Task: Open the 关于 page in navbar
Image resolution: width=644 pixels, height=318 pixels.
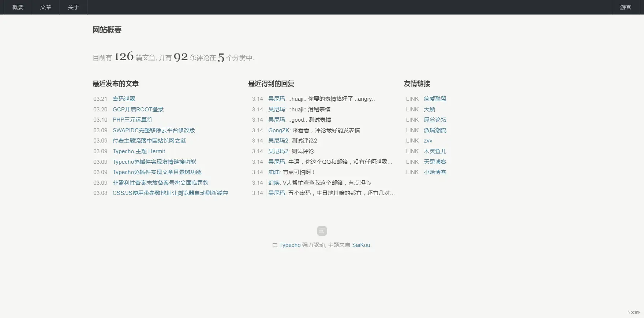Action: pyautogui.click(x=74, y=7)
